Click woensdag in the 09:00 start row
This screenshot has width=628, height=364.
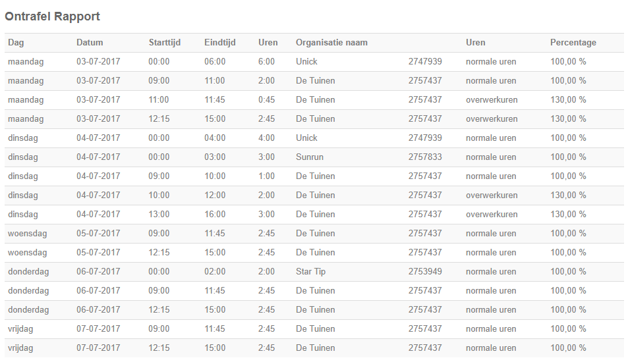(x=27, y=234)
